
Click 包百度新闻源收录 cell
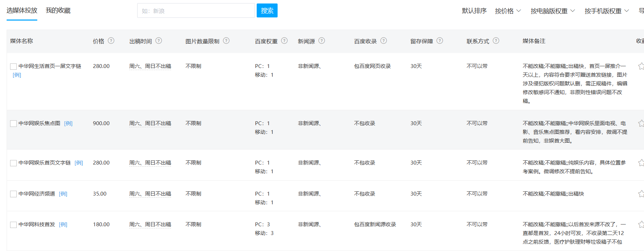tap(375, 224)
